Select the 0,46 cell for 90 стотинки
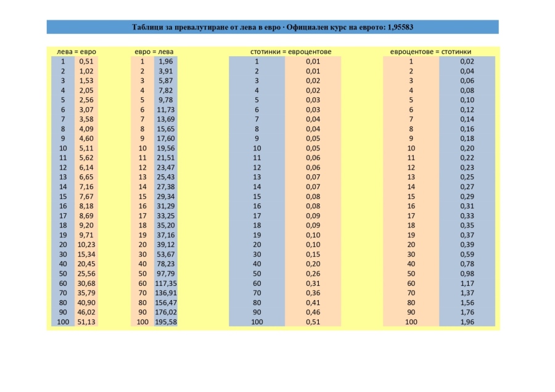 [x=313, y=312]
